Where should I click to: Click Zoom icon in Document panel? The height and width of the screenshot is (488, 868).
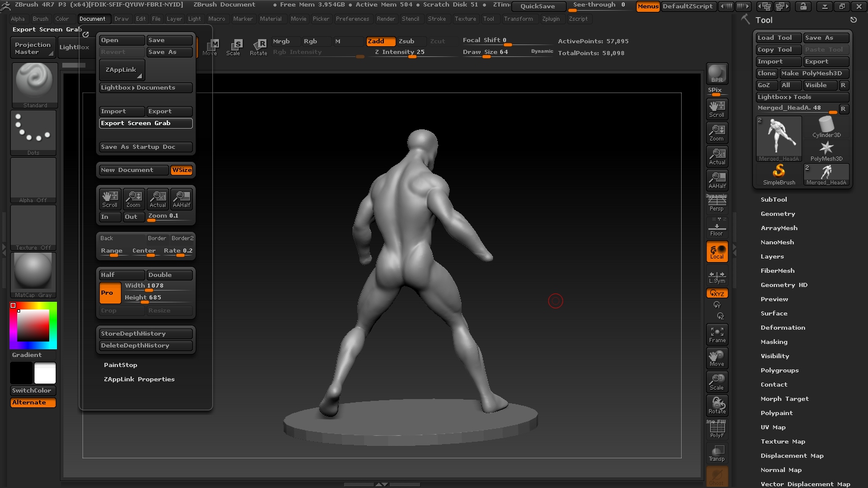(133, 199)
